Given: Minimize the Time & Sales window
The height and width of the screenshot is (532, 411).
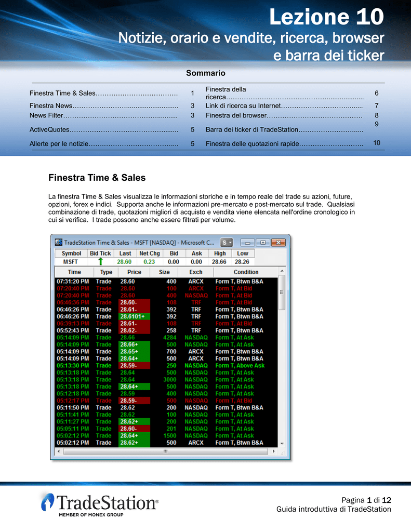Looking at the screenshot, I should click(247, 242).
